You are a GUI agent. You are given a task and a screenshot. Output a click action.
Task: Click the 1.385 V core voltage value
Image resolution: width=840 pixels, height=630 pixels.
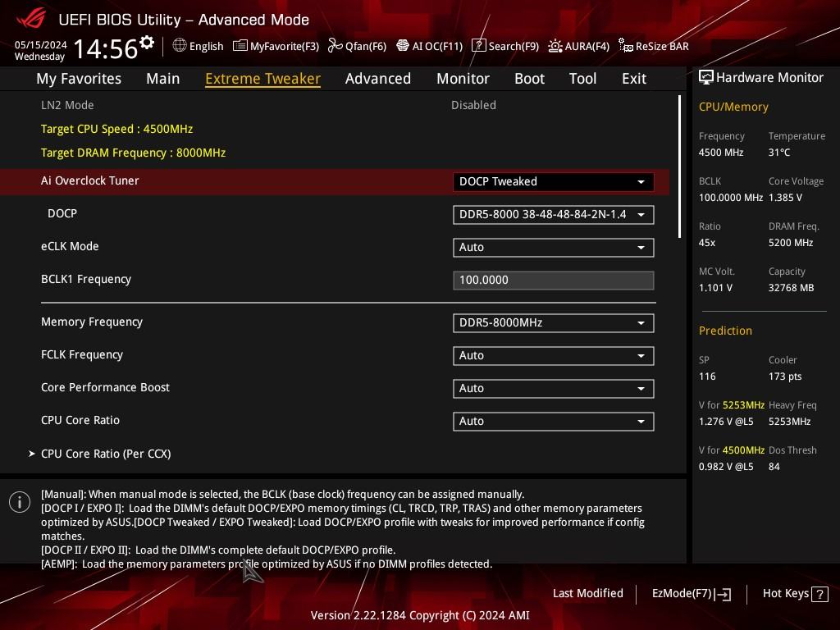point(785,198)
